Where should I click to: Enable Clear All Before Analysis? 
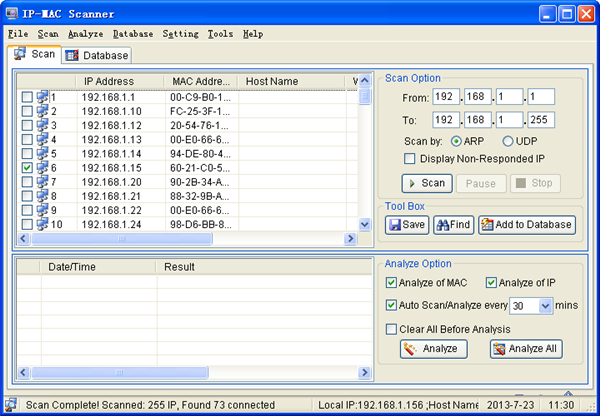coord(391,329)
